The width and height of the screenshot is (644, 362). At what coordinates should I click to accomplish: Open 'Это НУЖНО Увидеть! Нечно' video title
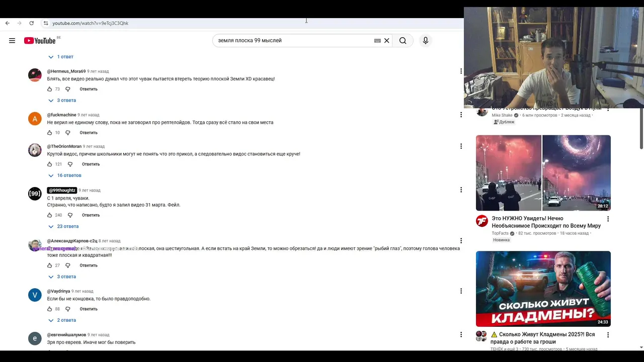click(546, 222)
